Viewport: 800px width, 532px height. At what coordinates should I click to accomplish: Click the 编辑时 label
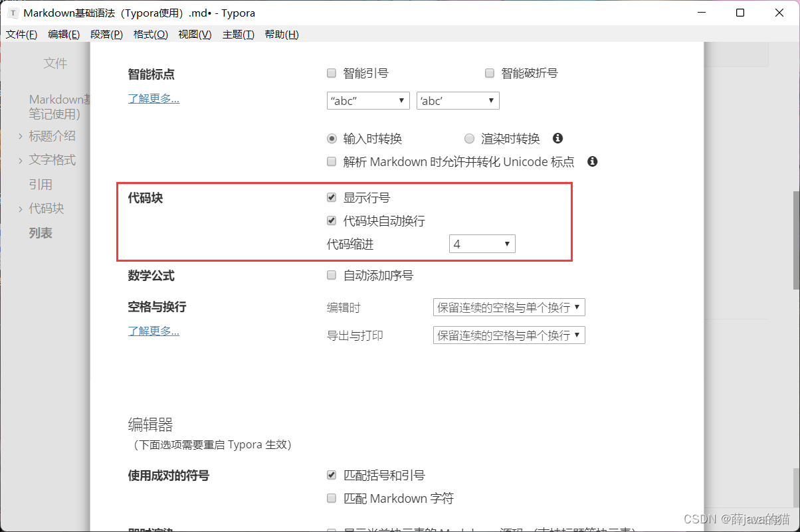point(344,308)
